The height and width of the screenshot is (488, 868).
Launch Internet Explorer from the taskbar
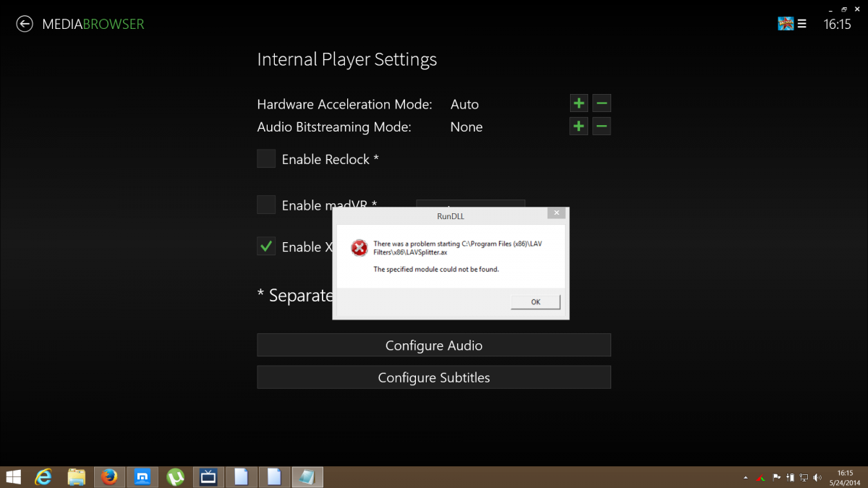(x=45, y=476)
